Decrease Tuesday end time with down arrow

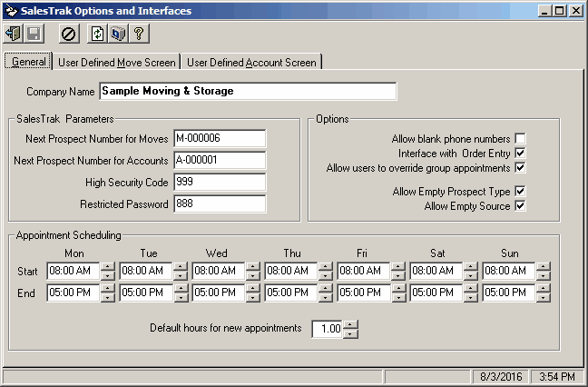click(181, 298)
